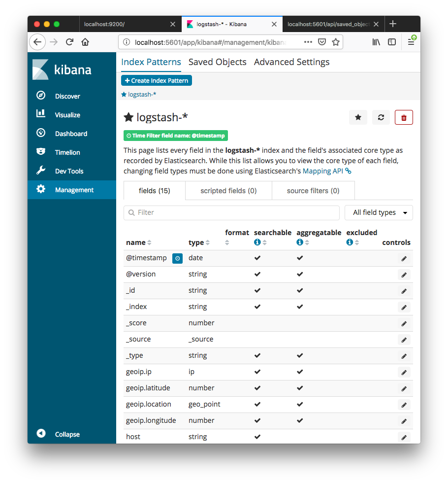Screen dimensions: 448x483
Task: Open the Visualize section
Action: 72,115
